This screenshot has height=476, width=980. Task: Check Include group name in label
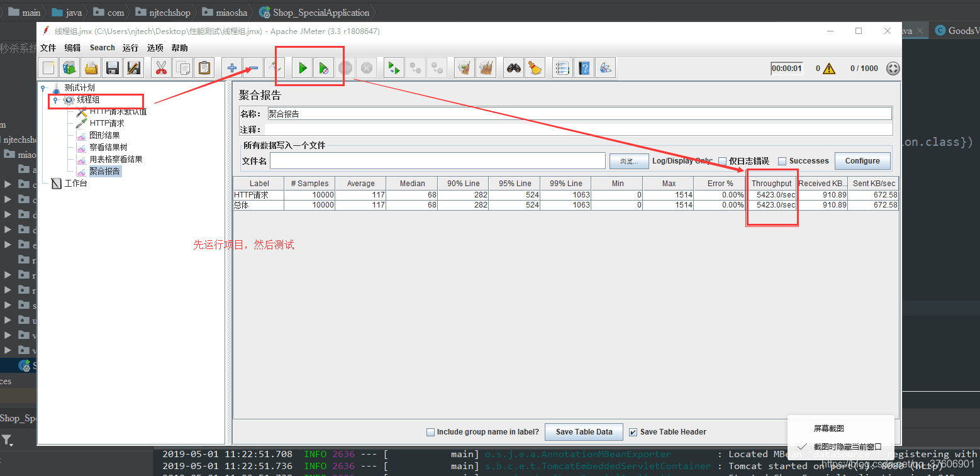(430, 432)
